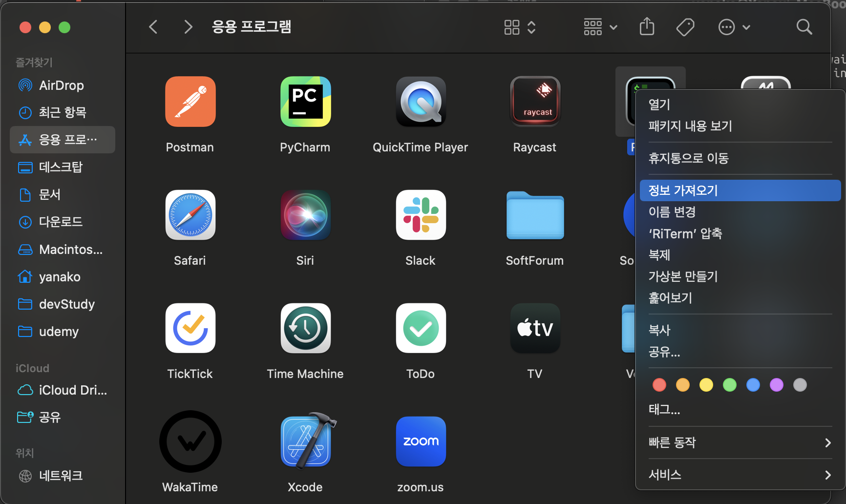Click the Share toolbar icon
Viewport: 846px width, 504px height.
[x=647, y=26]
